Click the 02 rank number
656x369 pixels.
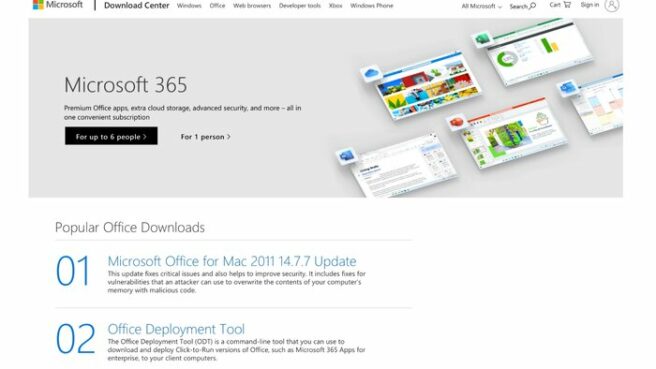click(75, 339)
